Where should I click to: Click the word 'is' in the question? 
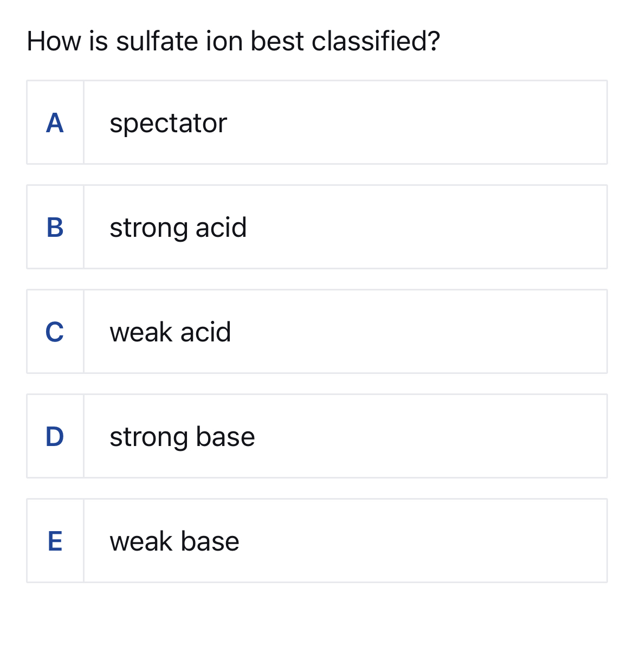[x=99, y=41]
